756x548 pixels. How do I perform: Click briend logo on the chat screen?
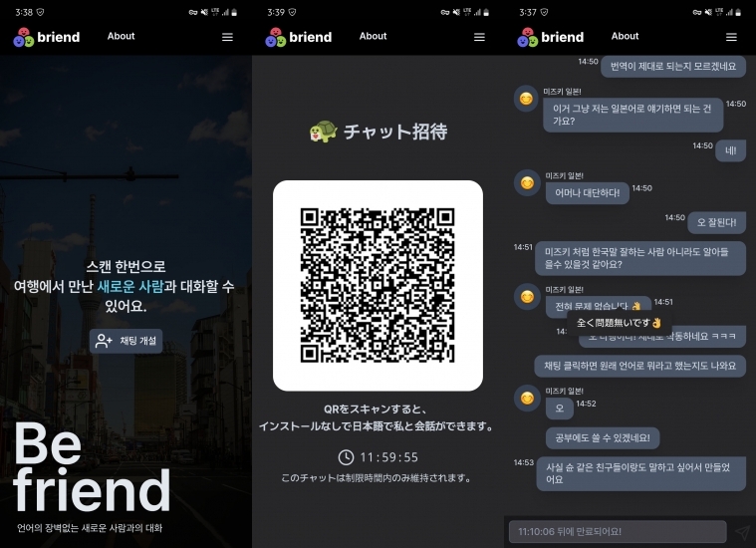click(551, 37)
